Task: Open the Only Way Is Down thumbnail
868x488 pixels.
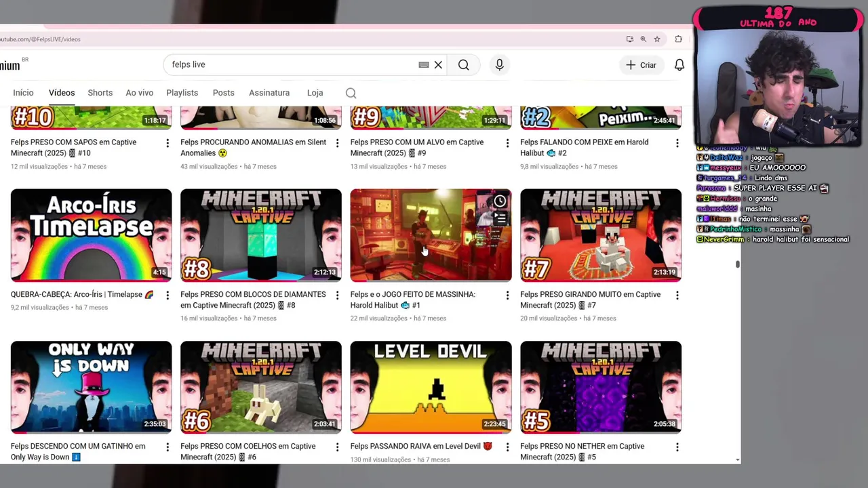Action: [91, 387]
